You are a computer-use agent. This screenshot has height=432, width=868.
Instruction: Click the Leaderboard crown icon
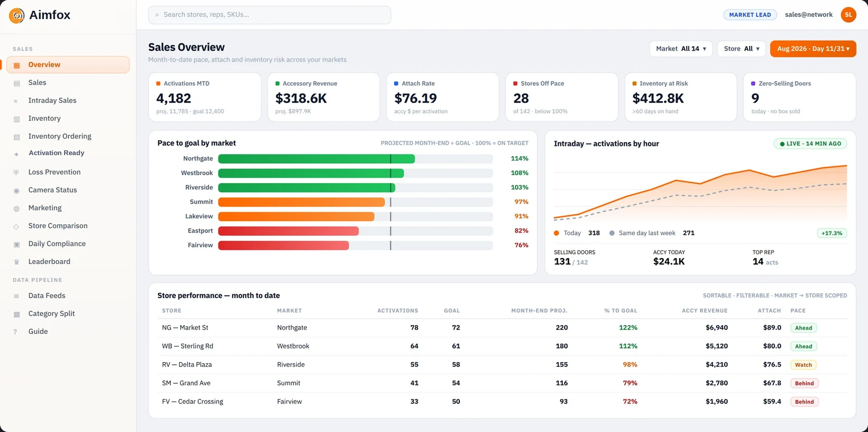tap(16, 262)
